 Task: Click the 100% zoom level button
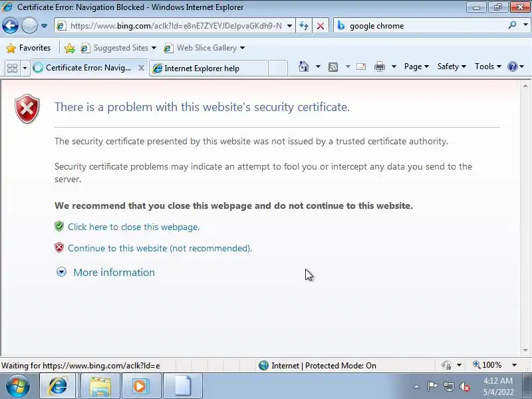(487, 365)
